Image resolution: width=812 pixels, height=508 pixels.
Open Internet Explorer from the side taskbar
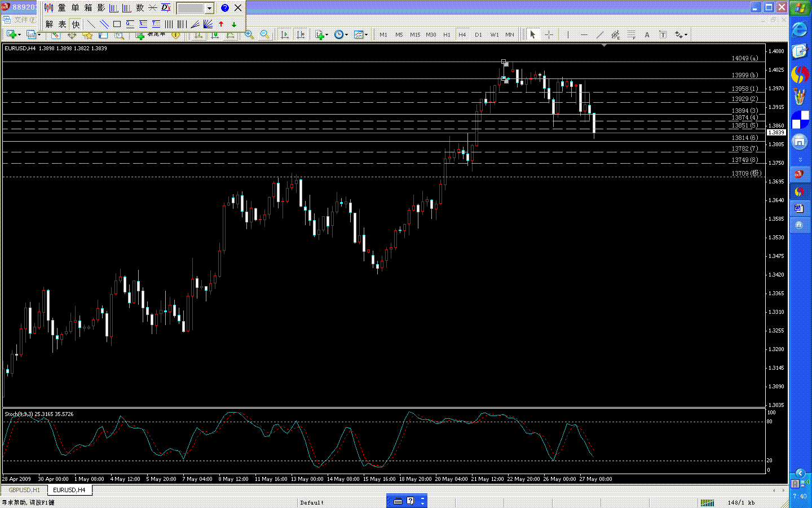coord(800,29)
